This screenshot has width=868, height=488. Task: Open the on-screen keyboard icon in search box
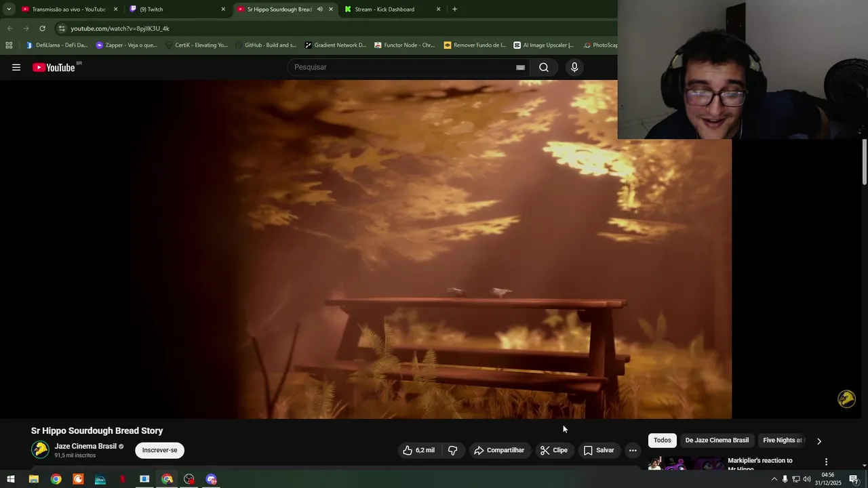520,67
